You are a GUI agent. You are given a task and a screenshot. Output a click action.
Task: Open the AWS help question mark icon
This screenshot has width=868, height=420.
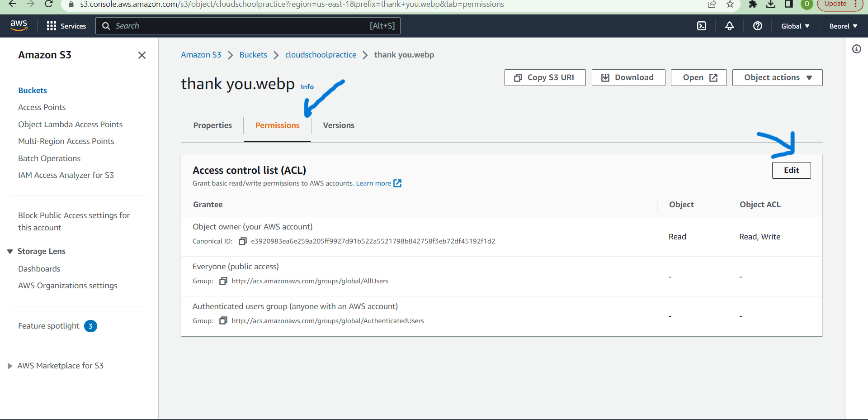pyautogui.click(x=758, y=26)
